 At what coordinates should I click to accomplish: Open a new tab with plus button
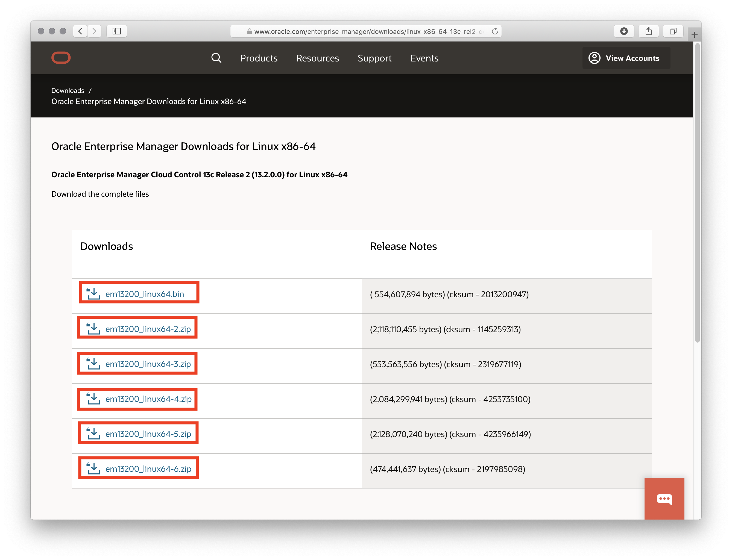coord(694,35)
